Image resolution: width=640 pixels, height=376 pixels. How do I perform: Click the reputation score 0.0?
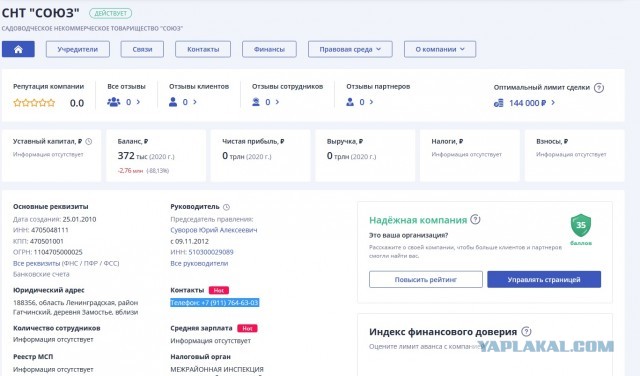point(77,103)
